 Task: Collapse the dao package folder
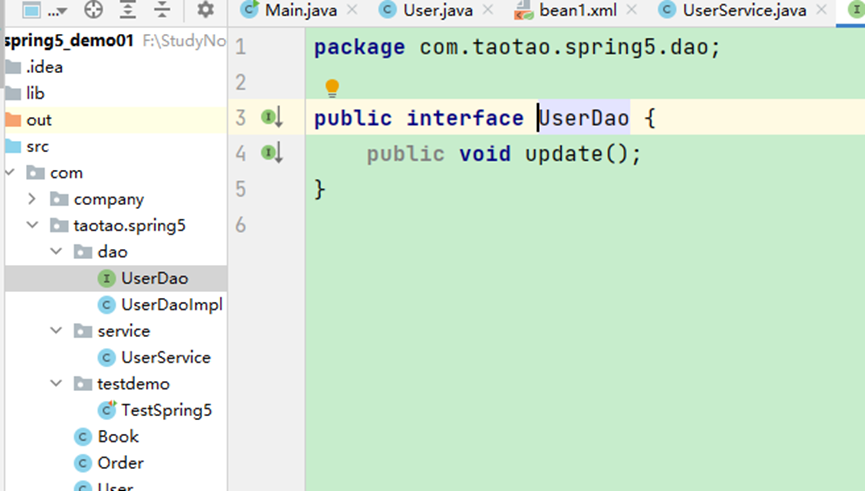coord(56,252)
